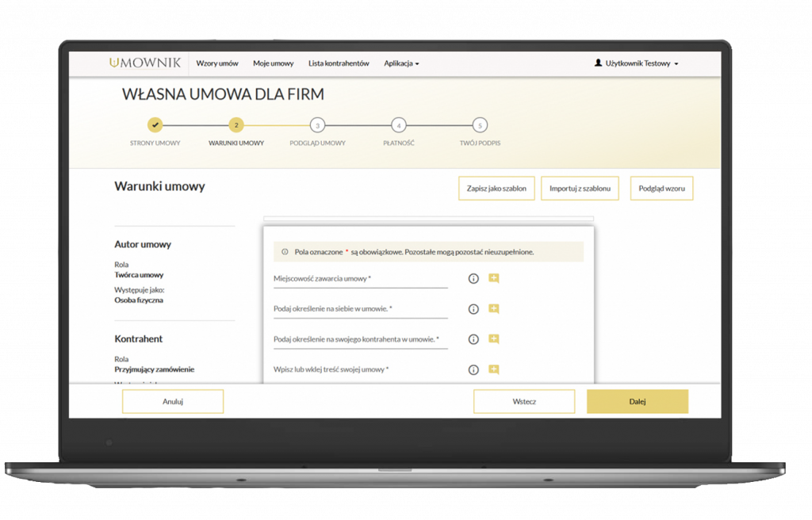
Task: Click Zapisz jako szablon button
Action: pos(496,189)
